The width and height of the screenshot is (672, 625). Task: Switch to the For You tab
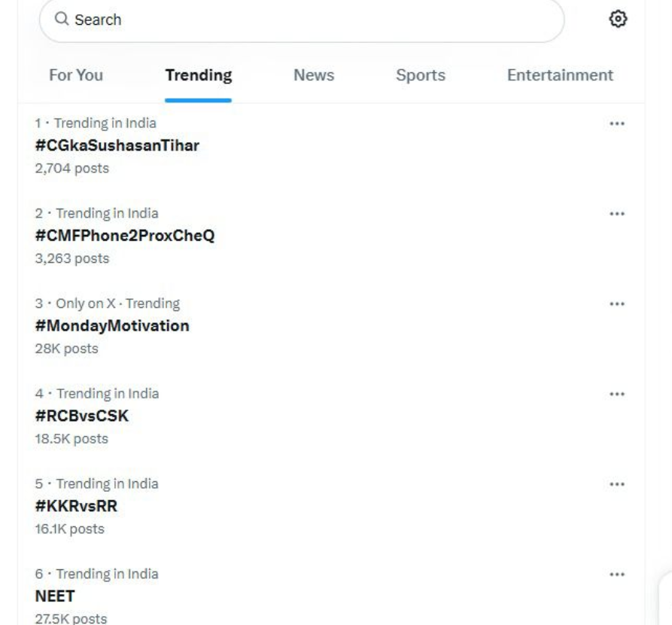click(x=76, y=75)
